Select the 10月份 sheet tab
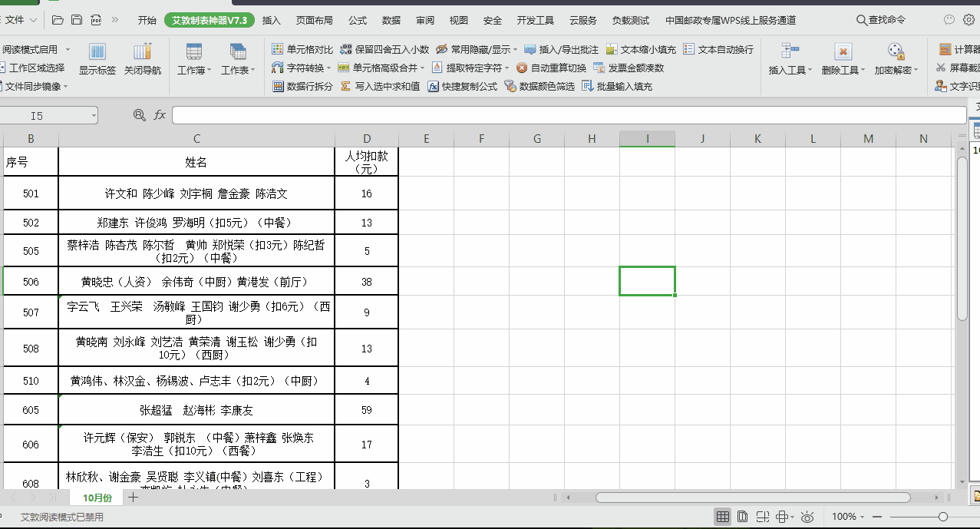Screen dimensions: 980x529 point(97,498)
